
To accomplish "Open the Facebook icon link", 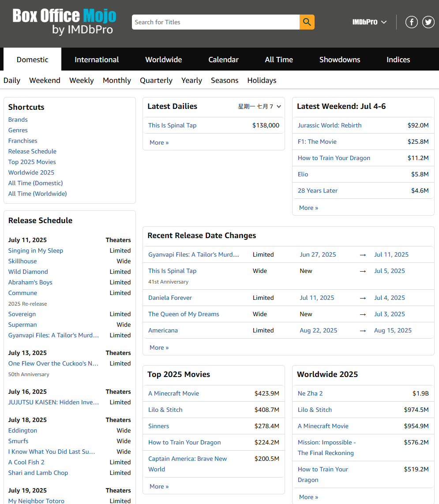I will click(x=411, y=22).
